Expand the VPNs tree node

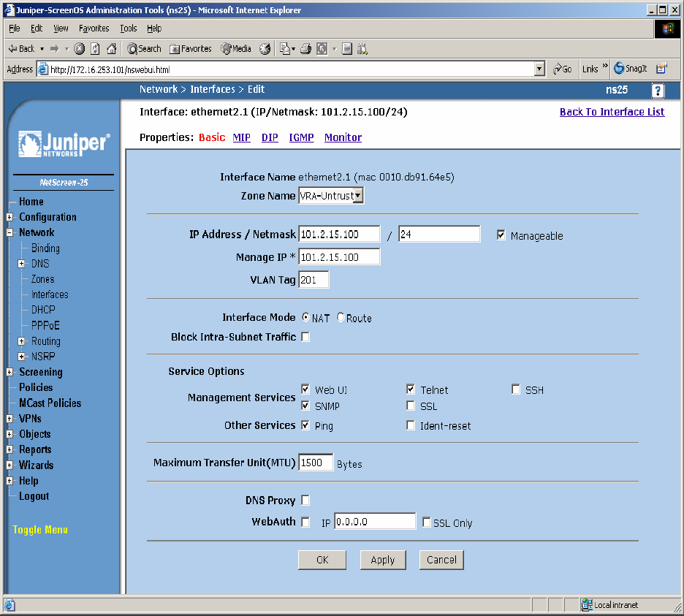9,419
